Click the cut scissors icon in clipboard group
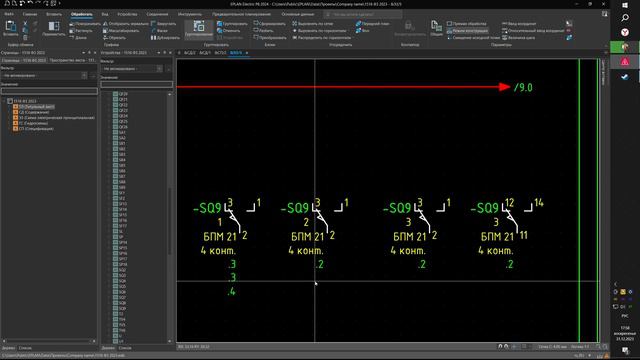The image size is (640, 360). (25, 24)
